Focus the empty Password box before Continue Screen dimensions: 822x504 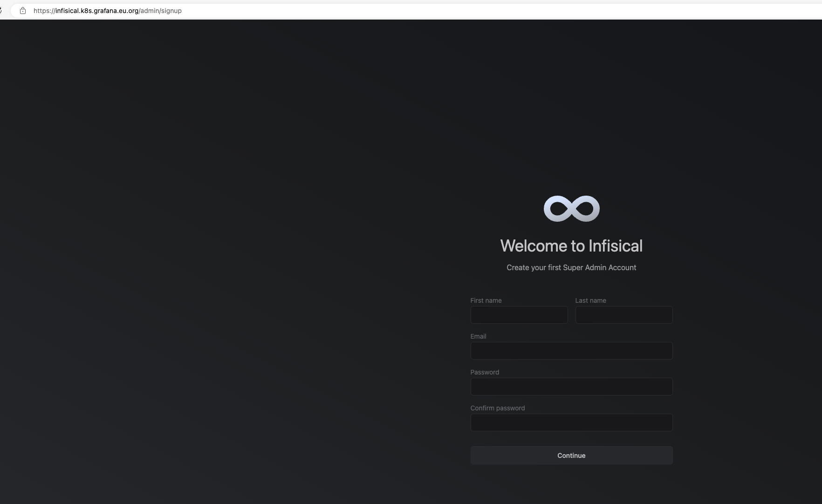point(571,387)
